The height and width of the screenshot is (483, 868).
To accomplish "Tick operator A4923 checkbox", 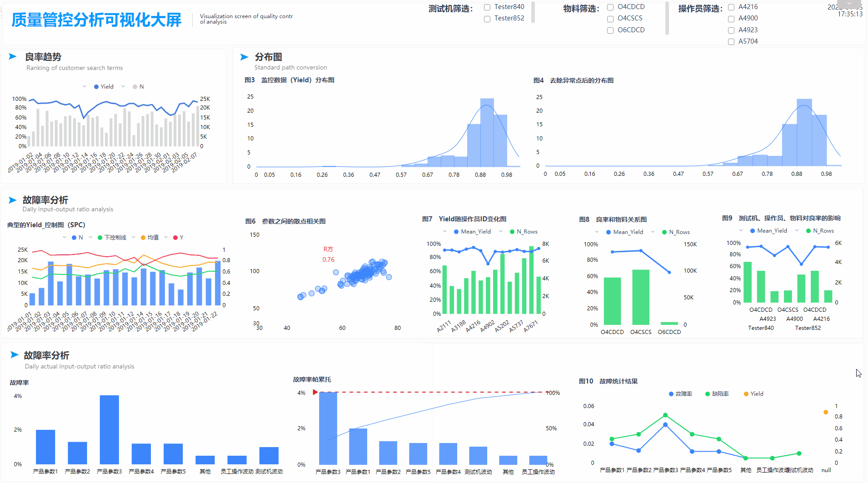I will click(731, 30).
